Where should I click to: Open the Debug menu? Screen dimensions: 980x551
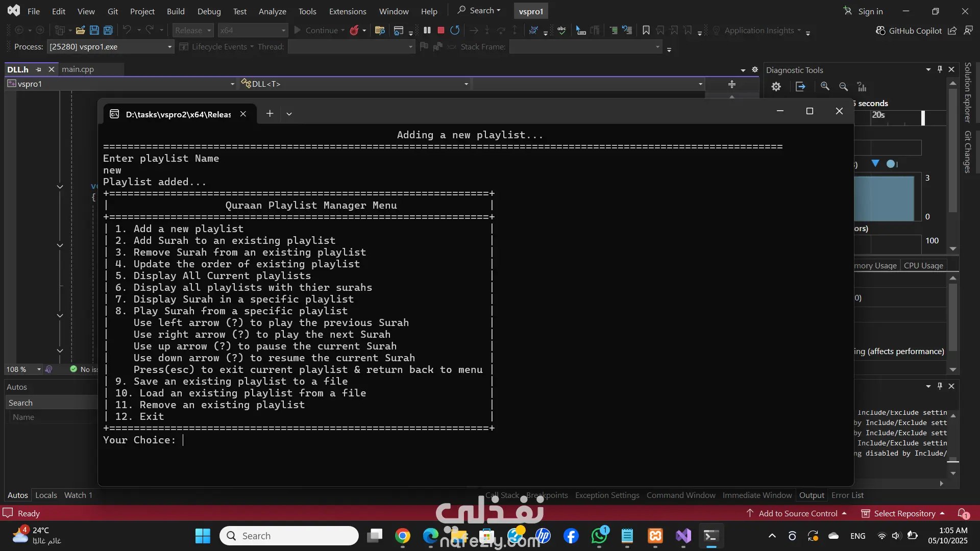(x=209, y=11)
